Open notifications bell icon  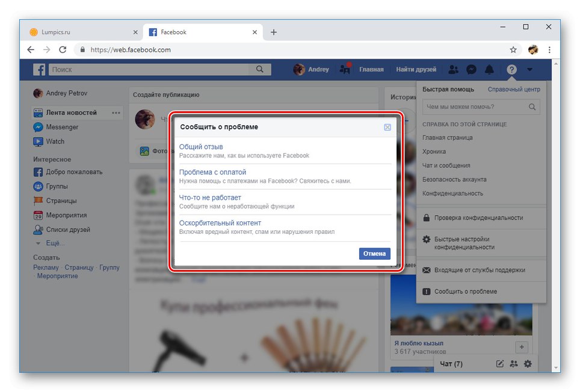489,70
